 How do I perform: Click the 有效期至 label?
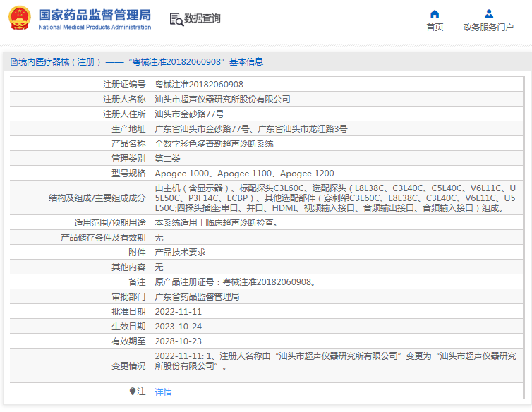[x=128, y=341]
